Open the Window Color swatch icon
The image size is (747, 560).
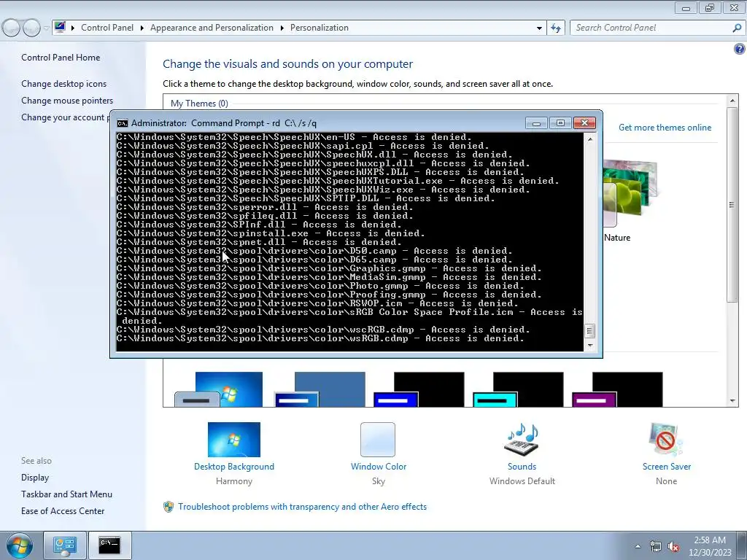(378, 440)
